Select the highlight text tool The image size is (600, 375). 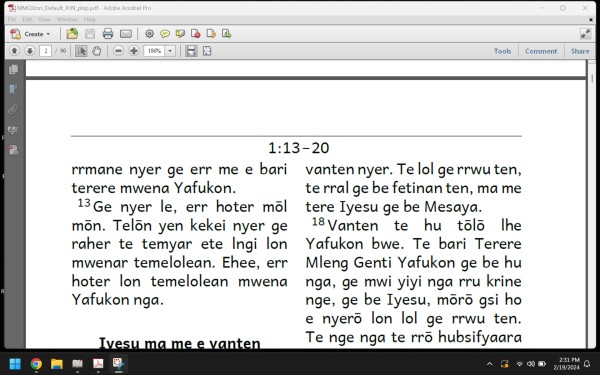pos(180,34)
